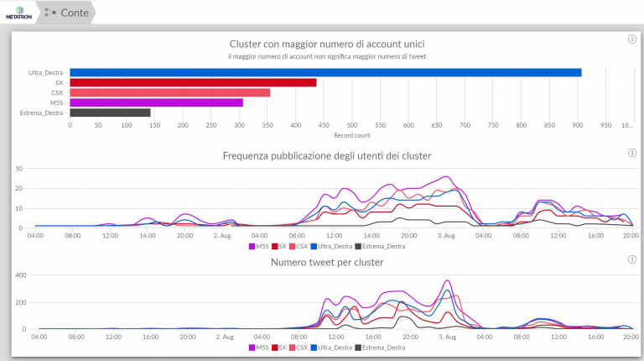Toggle Estrema_Destra in tweet chart legend
Screen dimensions: 644x361
[380, 348]
